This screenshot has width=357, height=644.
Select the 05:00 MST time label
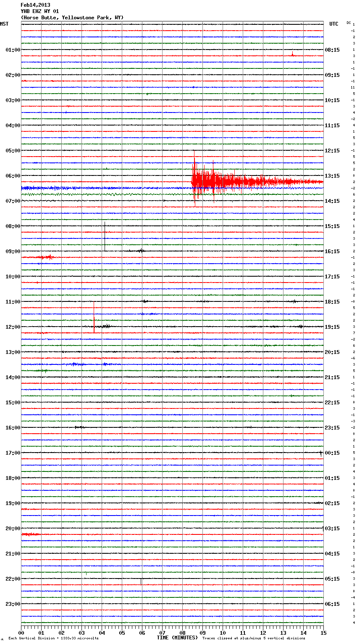coord(13,151)
